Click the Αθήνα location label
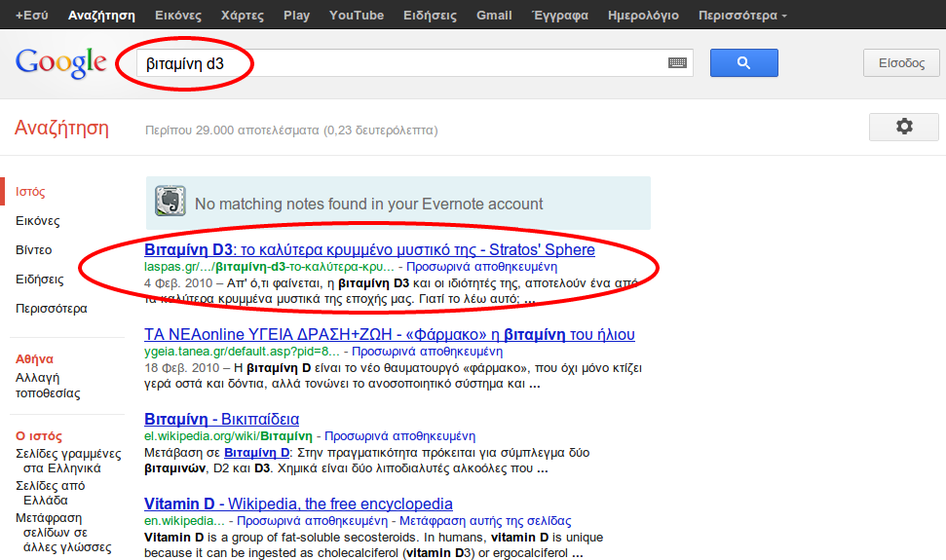946x560 pixels. tap(34, 358)
